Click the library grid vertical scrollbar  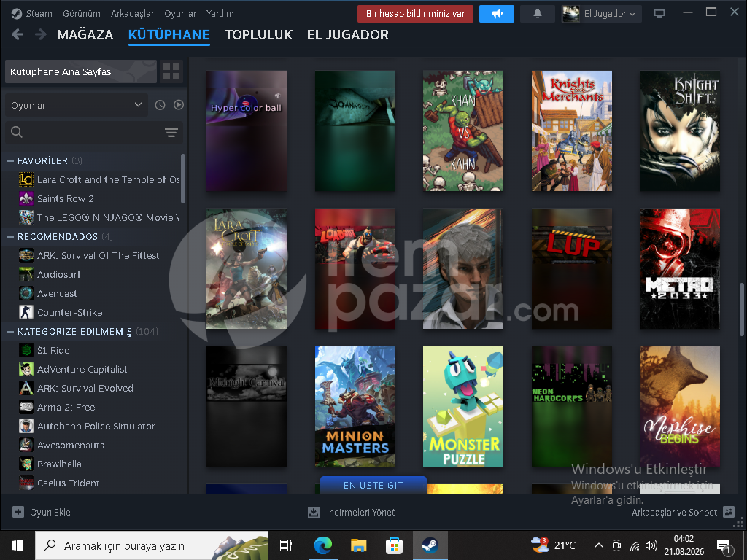741,309
